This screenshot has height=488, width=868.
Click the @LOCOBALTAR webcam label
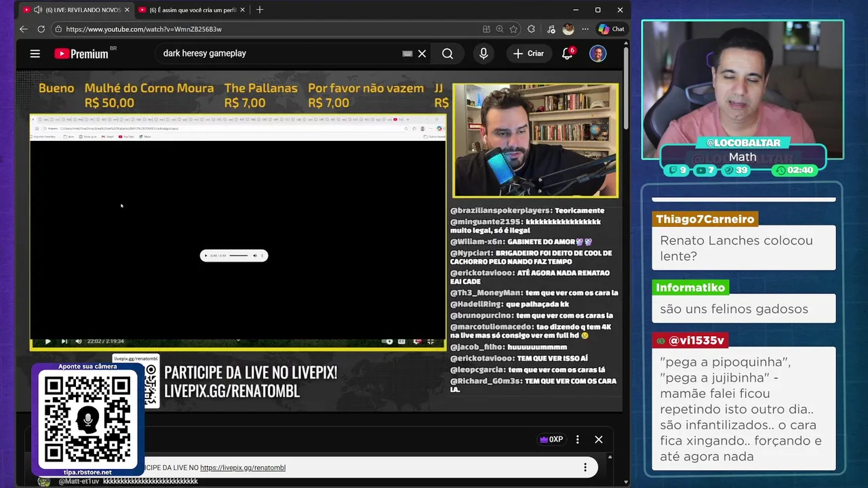tap(743, 142)
